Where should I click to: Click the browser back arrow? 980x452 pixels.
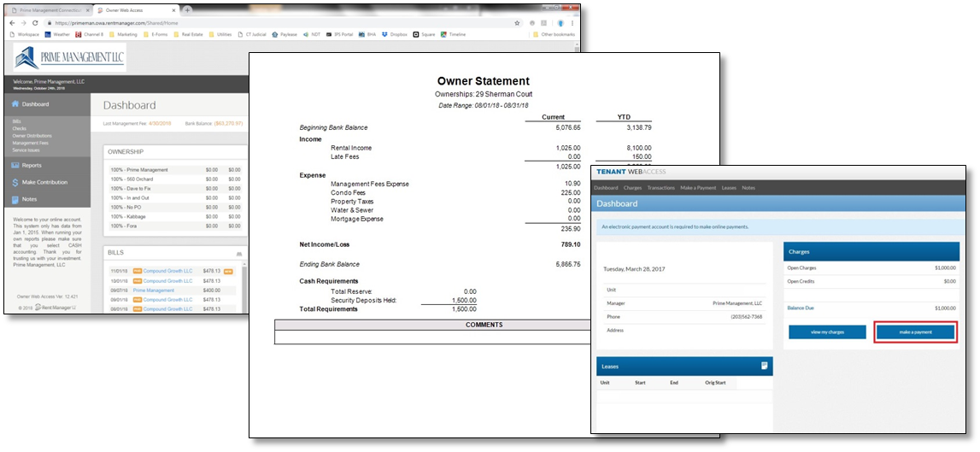click(x=12, y=23)
